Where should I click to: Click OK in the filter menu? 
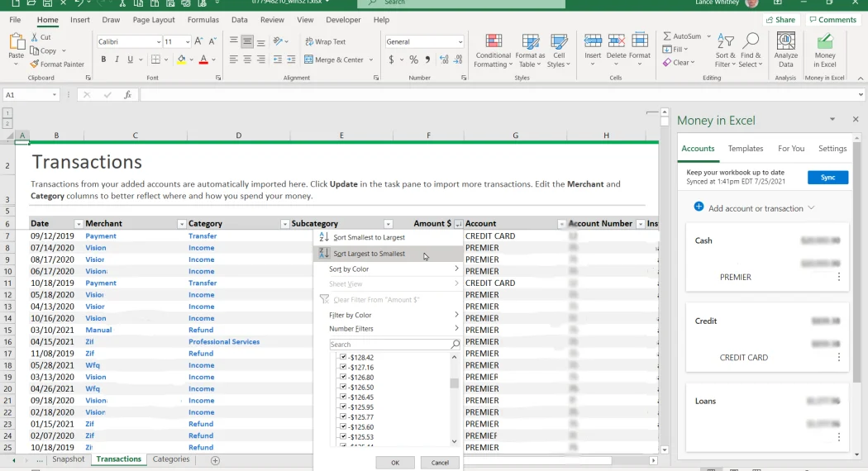(x=394, y=463)
